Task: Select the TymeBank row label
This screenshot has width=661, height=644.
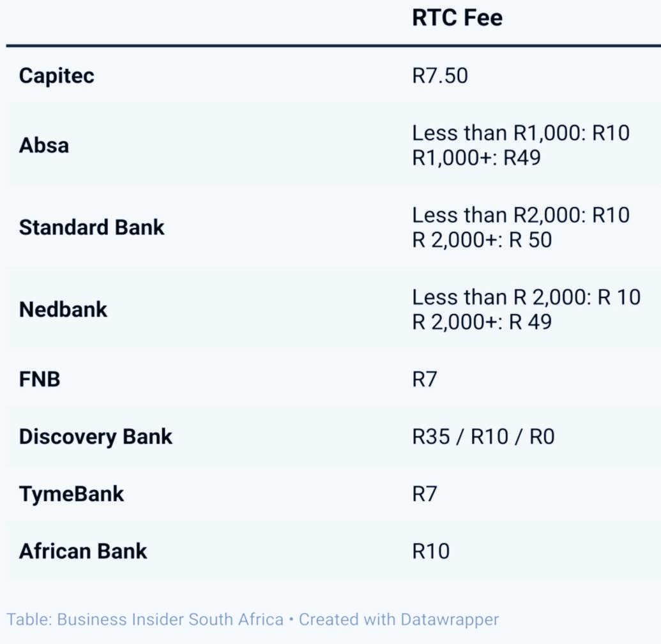Action: click(x=72, y=494)
